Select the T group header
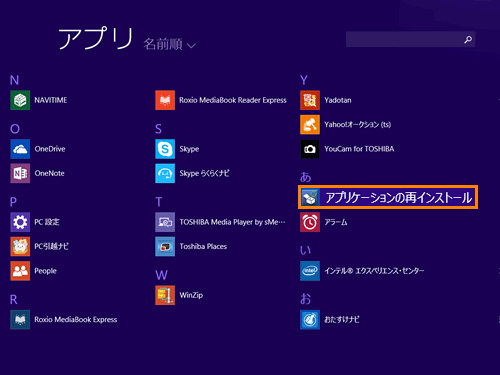 tap(159, 202)
